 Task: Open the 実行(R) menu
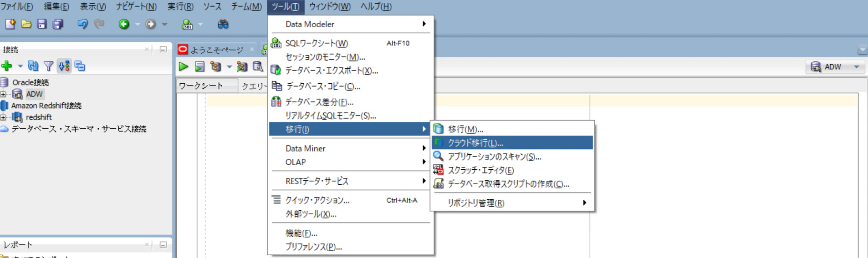pyautogui.click(x=180, y=6)
